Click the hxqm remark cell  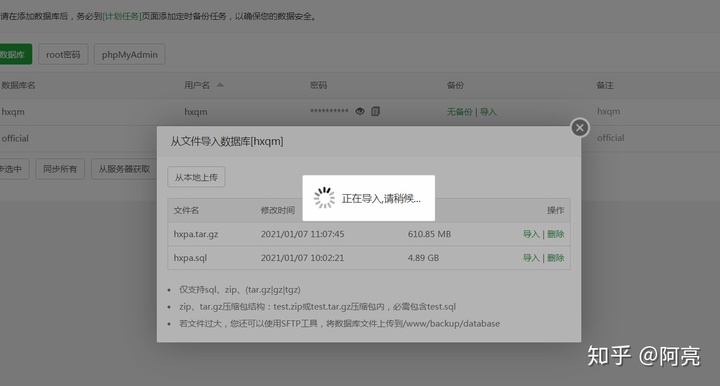[608, 111]
